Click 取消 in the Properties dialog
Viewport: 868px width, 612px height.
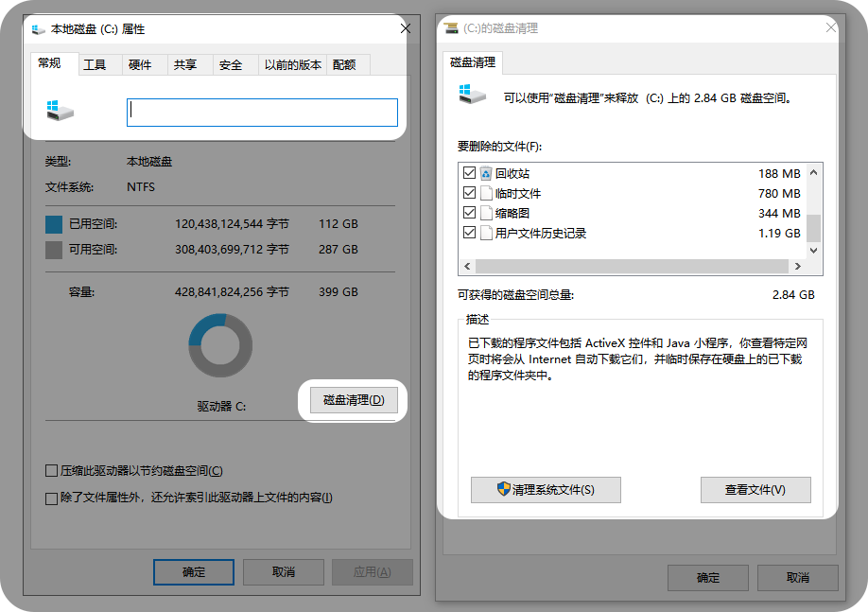[284, 572]
